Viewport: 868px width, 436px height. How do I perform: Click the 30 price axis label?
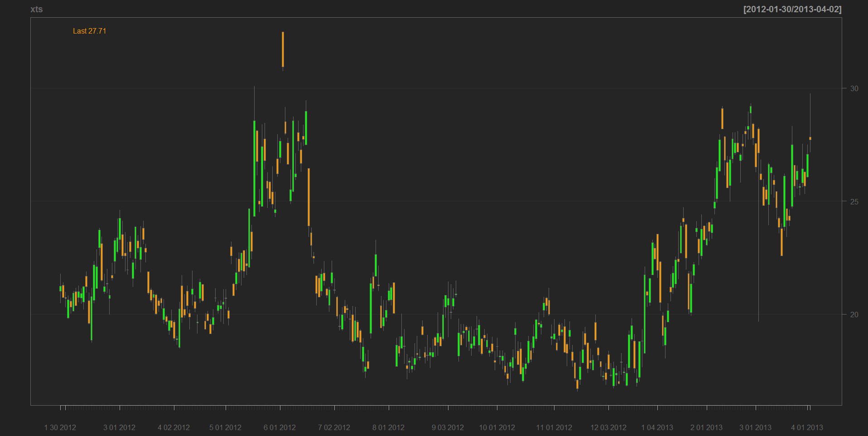click(x=854, y=88)
